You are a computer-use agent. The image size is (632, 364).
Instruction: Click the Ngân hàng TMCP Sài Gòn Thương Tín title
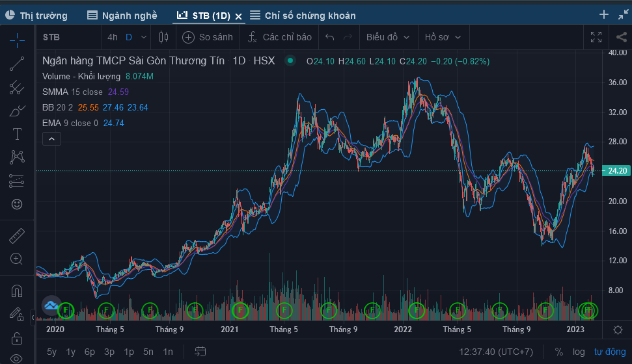pos(133,61)
